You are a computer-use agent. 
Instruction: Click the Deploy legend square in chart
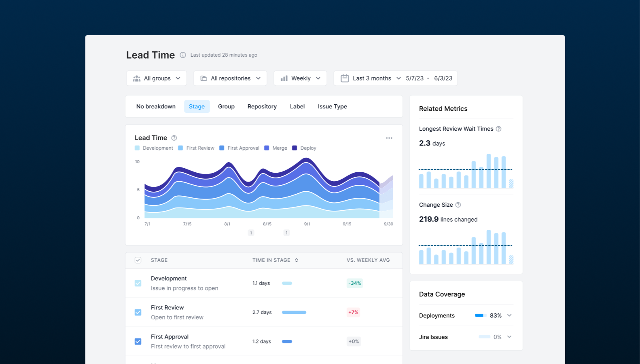tap(295, 148)
